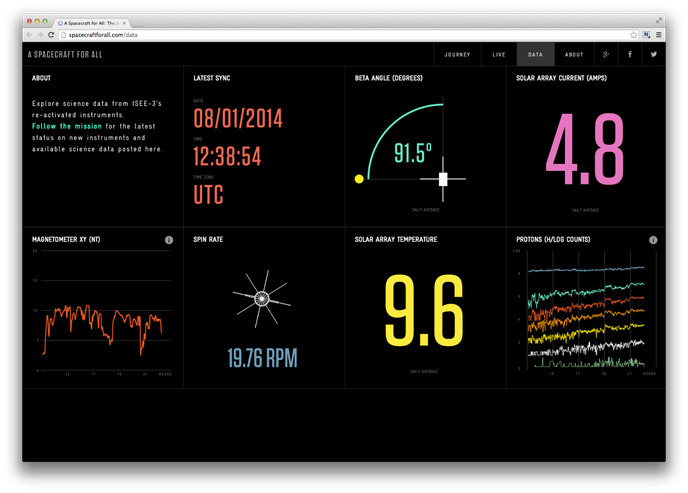The width and height of the screenshot is (688, 493).
Task: Open the Facebook share icon
Action: pyautogui.click(x=630, y=55)
